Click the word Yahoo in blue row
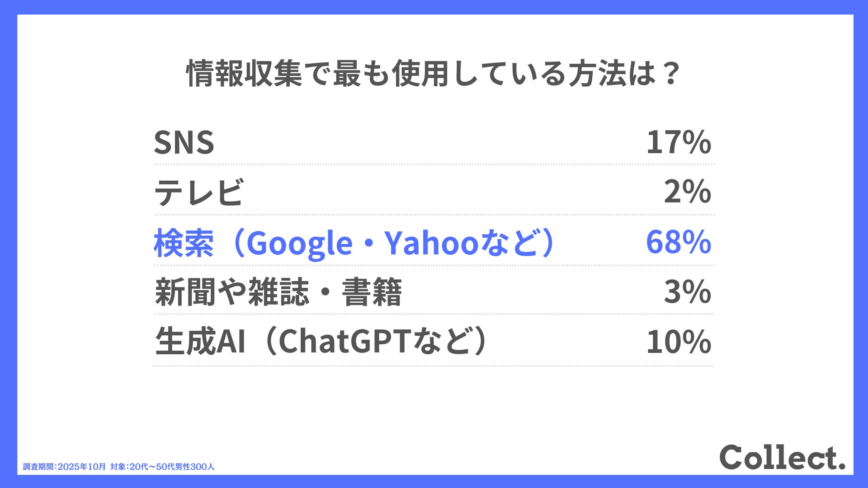 pos(431,243)
